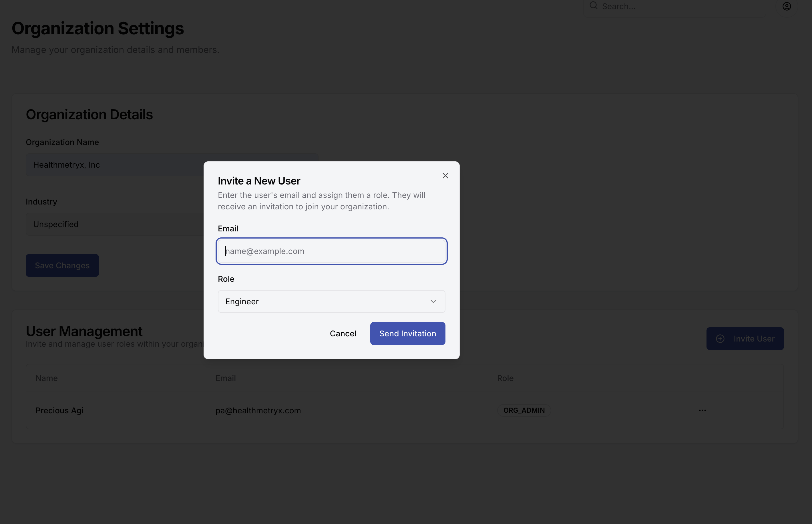Click the chevron arrow in Role select
Image resolution: width=812 pixels, height=524 pixels.
point(433,301)
